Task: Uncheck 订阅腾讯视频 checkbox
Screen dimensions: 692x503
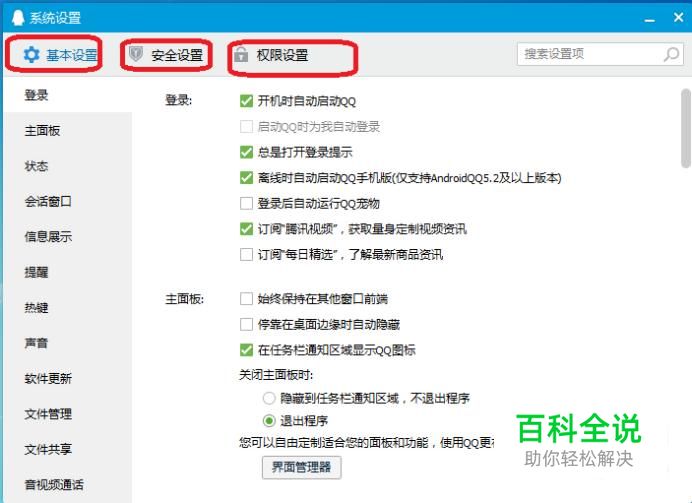Action: tap(246, 229)
